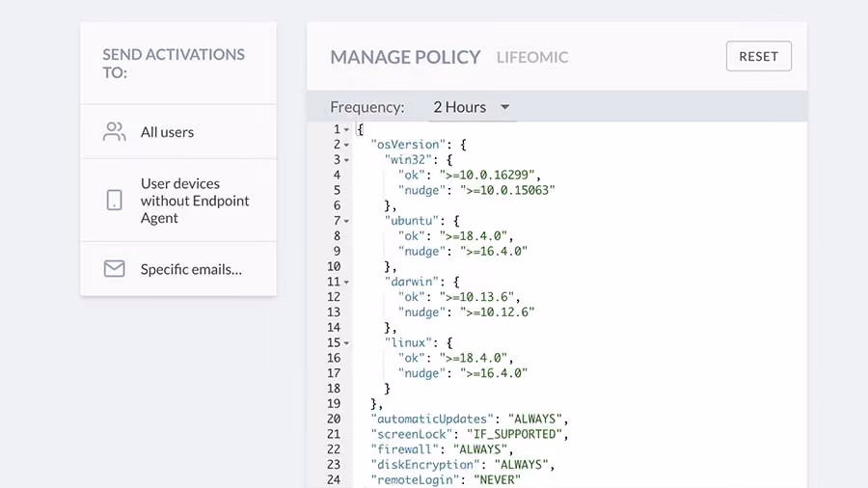This screenshot has height=488, width=868.
Task: Click the "darwin" key text
Action: pos(411,282)
